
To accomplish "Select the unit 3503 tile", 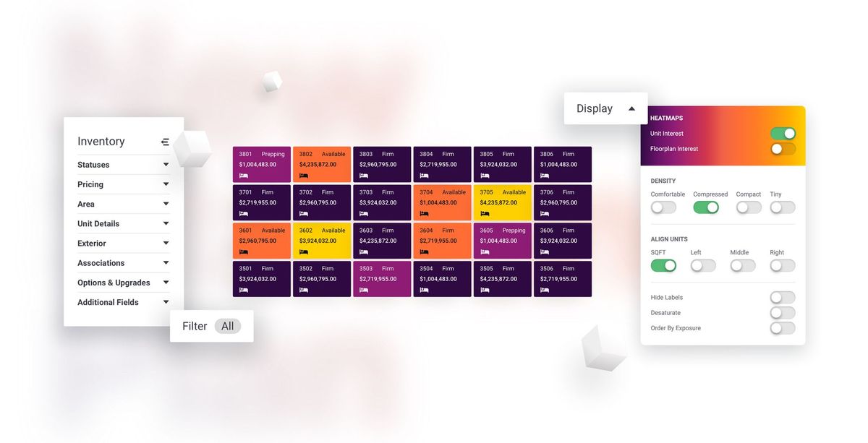I will (382, 278).
